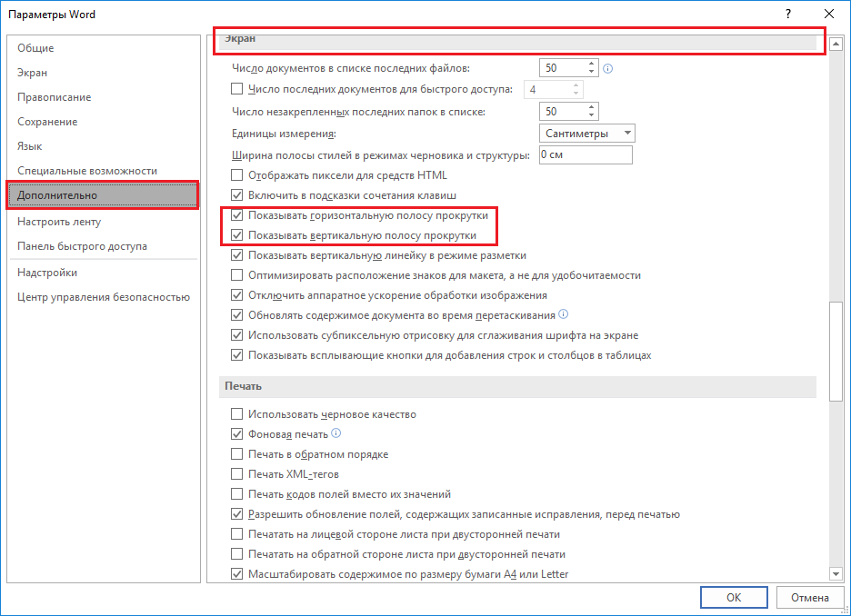Click info icon next to 'Фоновая печать'
The width and height of the screenshot is (851, 616).
coord(336,432)
